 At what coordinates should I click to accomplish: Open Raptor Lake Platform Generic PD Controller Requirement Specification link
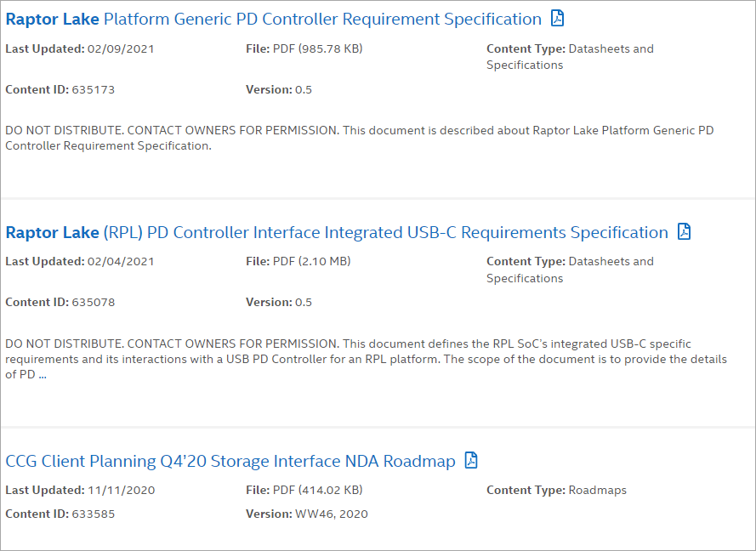[x=273, y=20]
